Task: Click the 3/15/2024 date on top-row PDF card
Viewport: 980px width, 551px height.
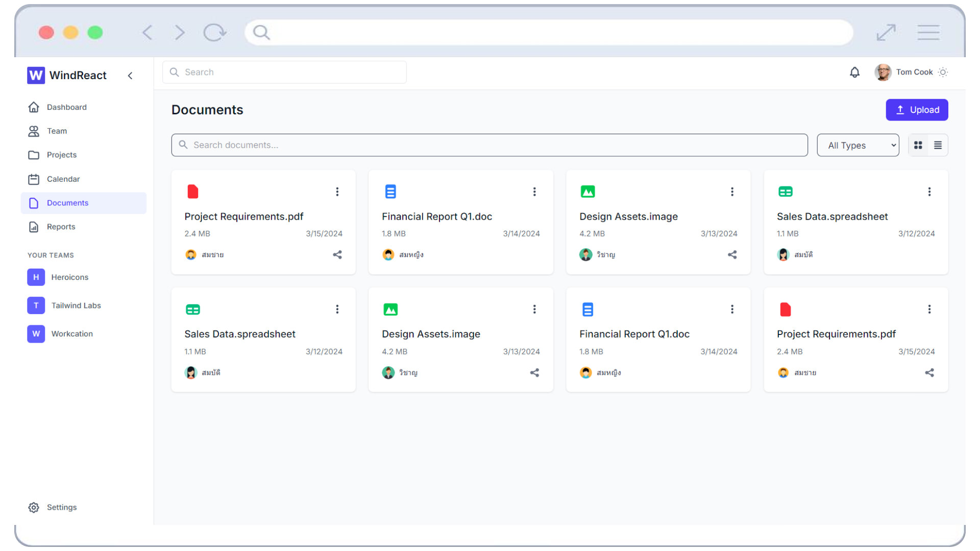Action: (324, 234)
